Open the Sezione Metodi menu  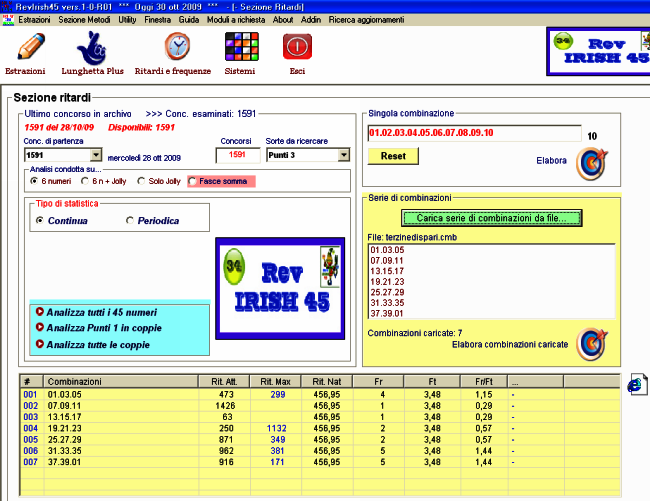(84, 19)
